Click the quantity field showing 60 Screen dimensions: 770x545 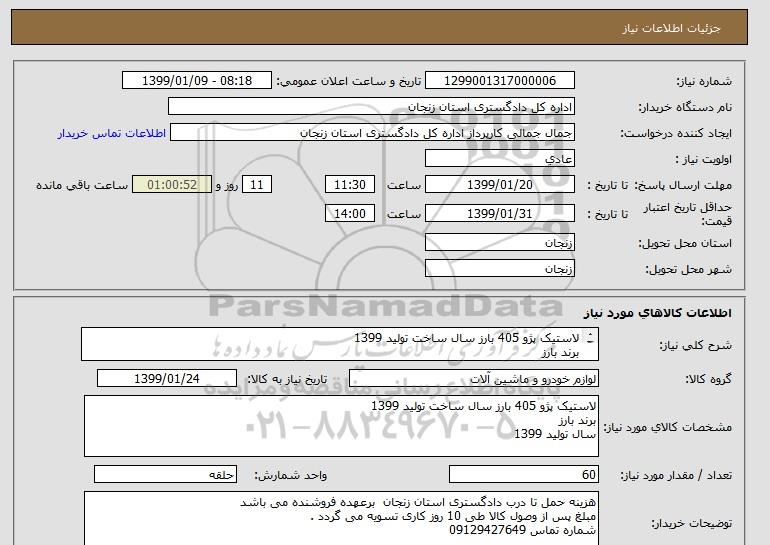pos(523,475)
